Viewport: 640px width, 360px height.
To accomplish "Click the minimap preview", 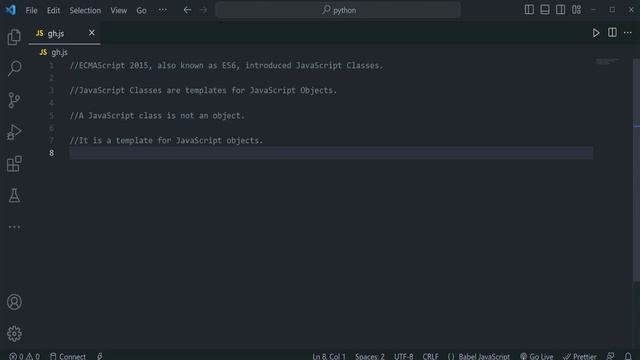I will [607, 62].
